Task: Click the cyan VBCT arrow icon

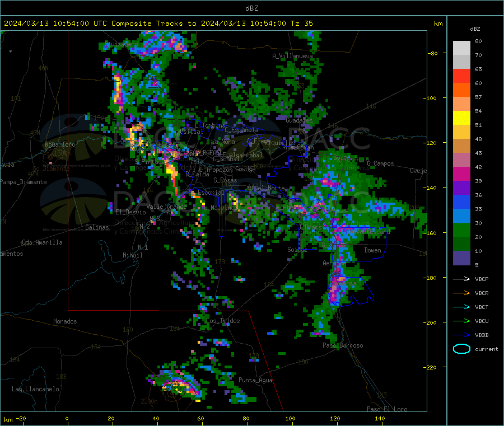Action: point(461,307)
